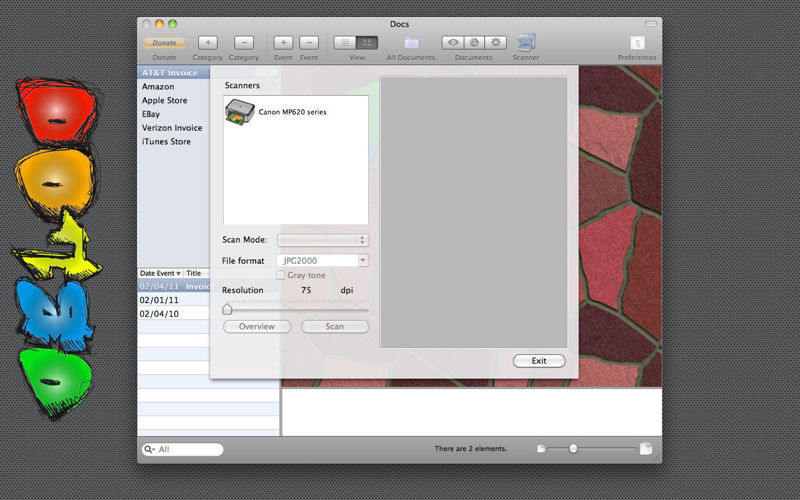This screenshot has width=800, height=500.
Task: Sort by Date Event column header
Action: (x=160, y=273)
